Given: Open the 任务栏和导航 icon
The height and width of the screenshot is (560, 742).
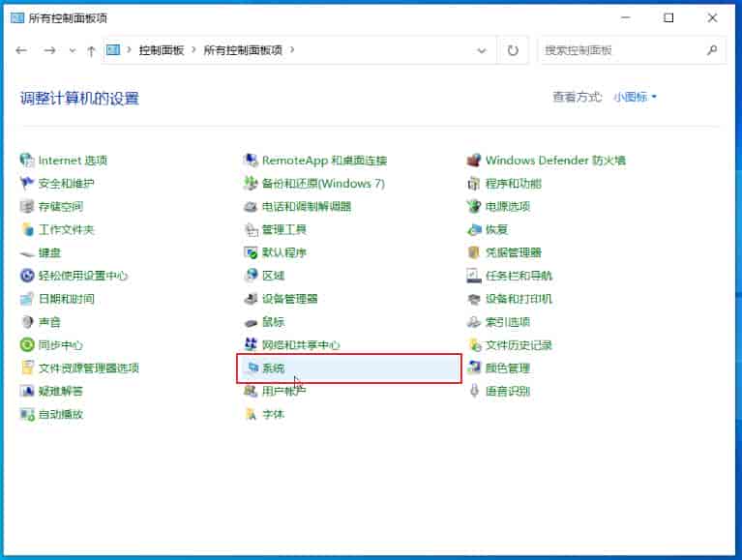Looking at the screenshot, I should (x=474, y=276).
